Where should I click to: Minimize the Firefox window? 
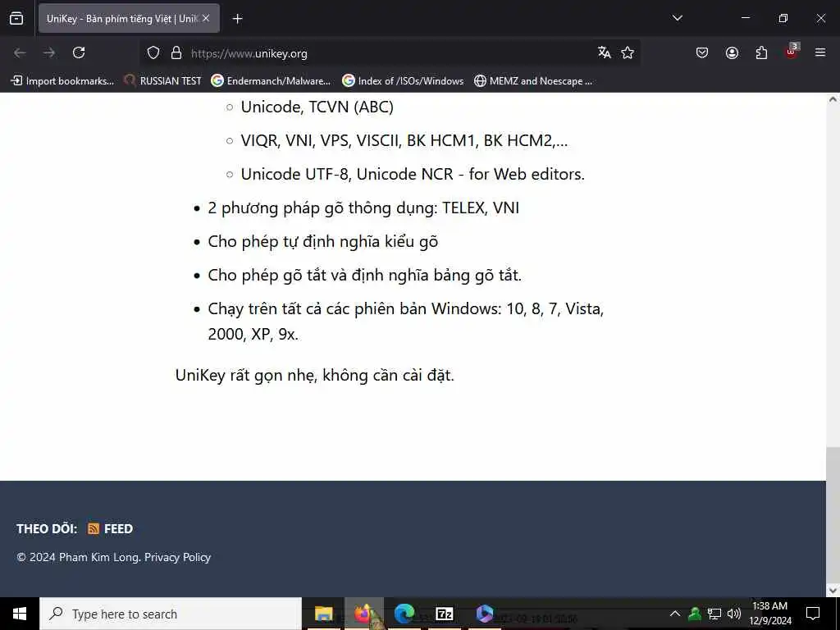pos(746,18)
